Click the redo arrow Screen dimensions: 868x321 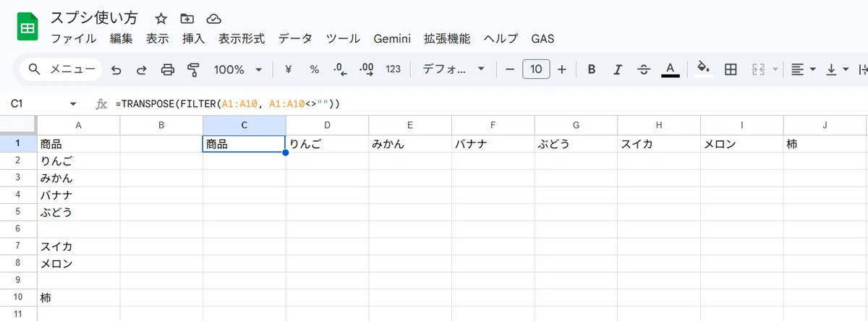pos(142,69)
